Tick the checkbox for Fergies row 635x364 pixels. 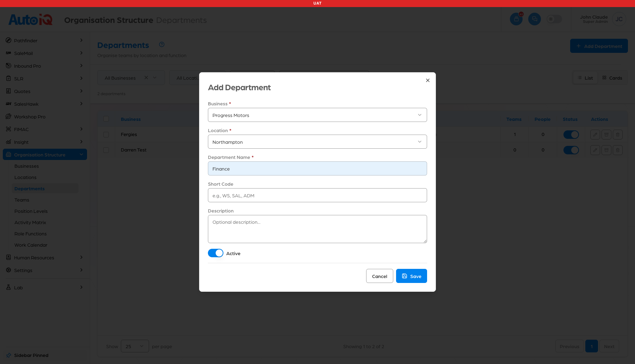(x=106, y=135)
